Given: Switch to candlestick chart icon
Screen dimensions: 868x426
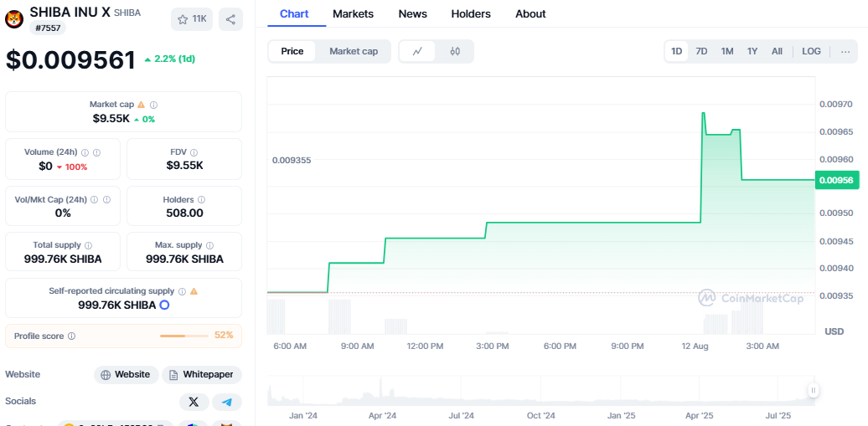Looking at the screenshot, I should tap(455, 51).
